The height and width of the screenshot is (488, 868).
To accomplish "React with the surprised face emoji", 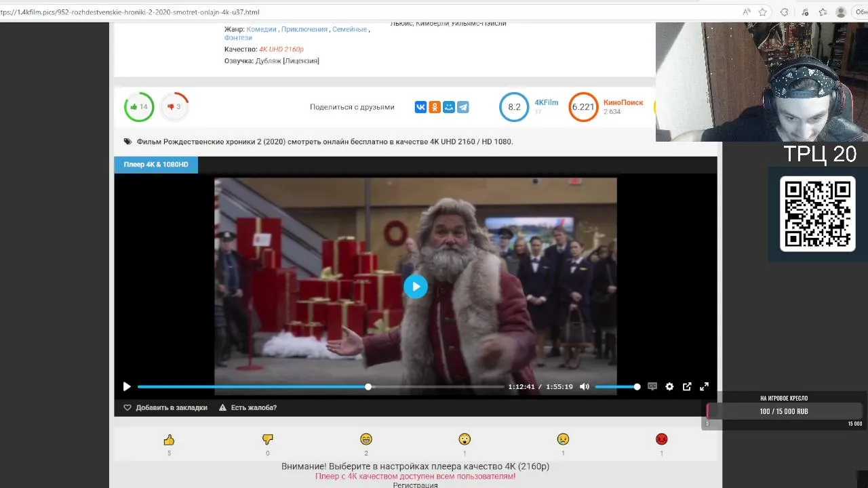I will [x=465, y=439].
